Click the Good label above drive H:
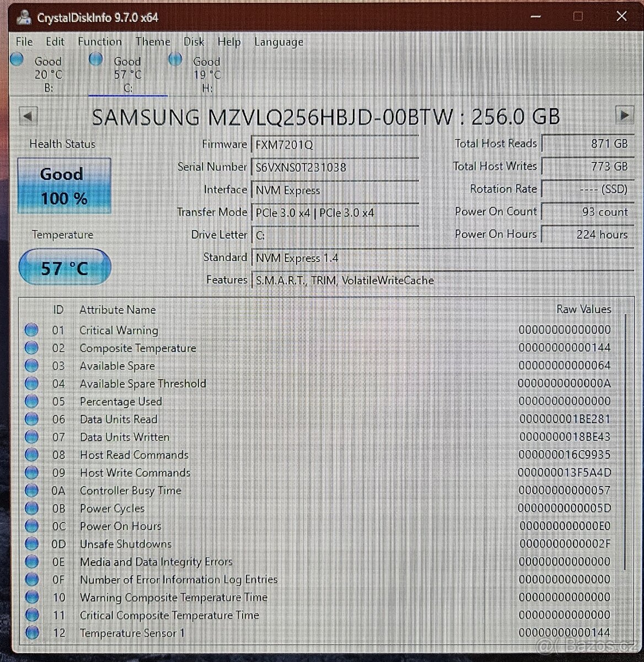The height and width of the screenshot is (662, 644). (206, 62)
